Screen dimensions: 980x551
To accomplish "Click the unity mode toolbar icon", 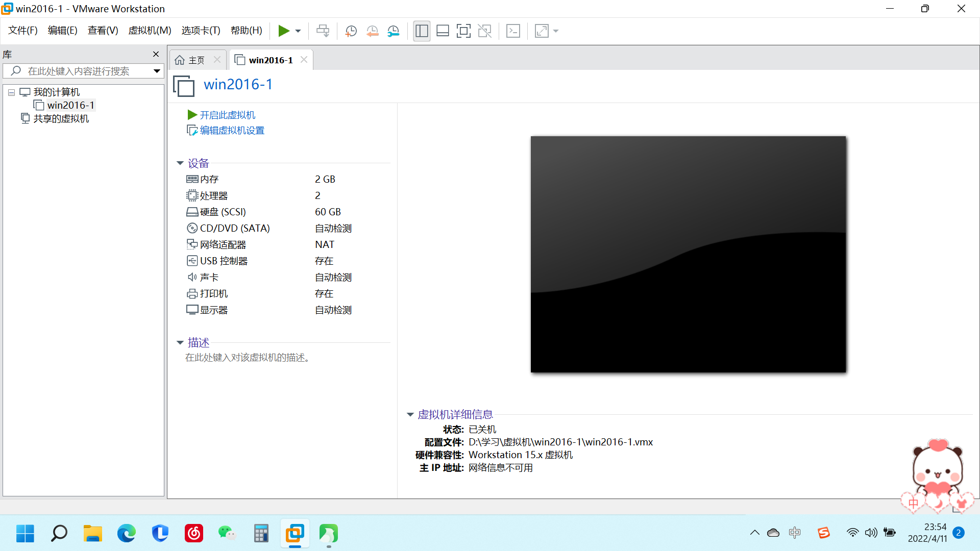I will (x=484, y=31).
